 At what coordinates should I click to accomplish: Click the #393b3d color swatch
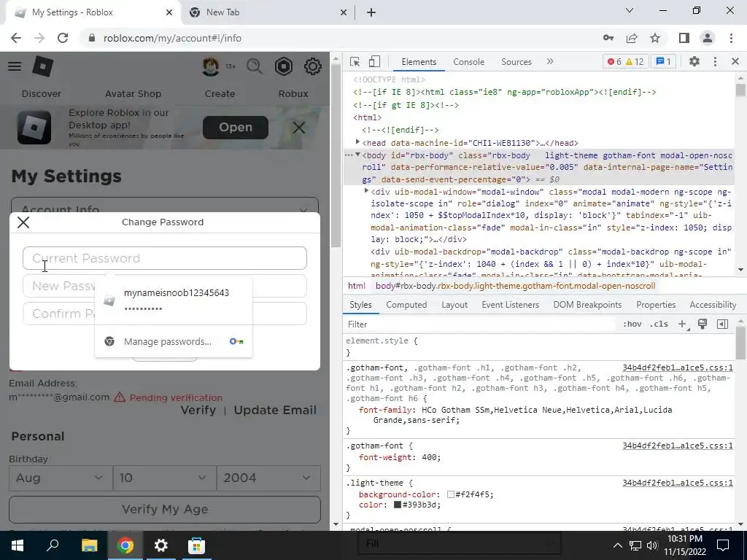[398, 505]
